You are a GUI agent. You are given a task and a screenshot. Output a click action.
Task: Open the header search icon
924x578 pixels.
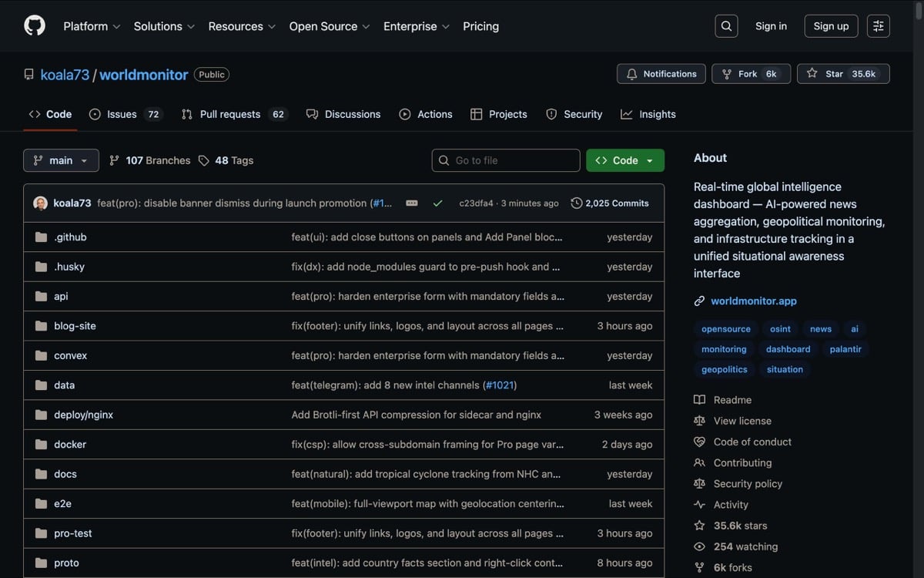click(x=726, y=25)
